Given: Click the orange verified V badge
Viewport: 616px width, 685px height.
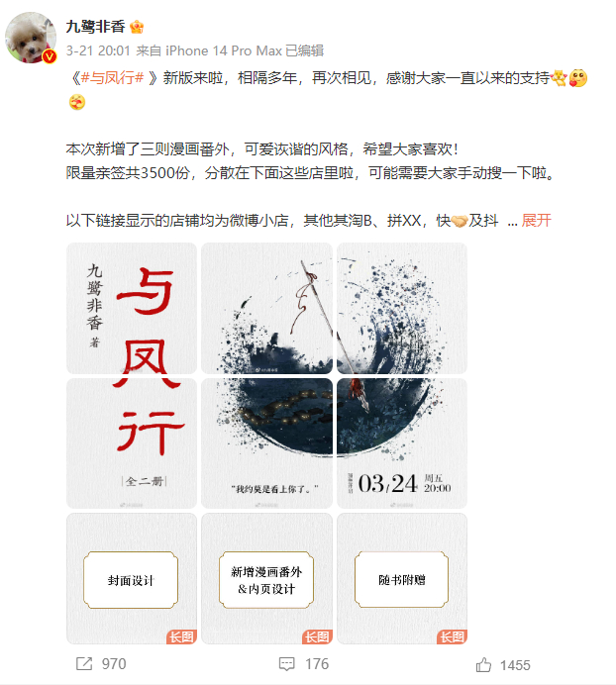Looking at the screenshot, I should (x=50, y=56).
